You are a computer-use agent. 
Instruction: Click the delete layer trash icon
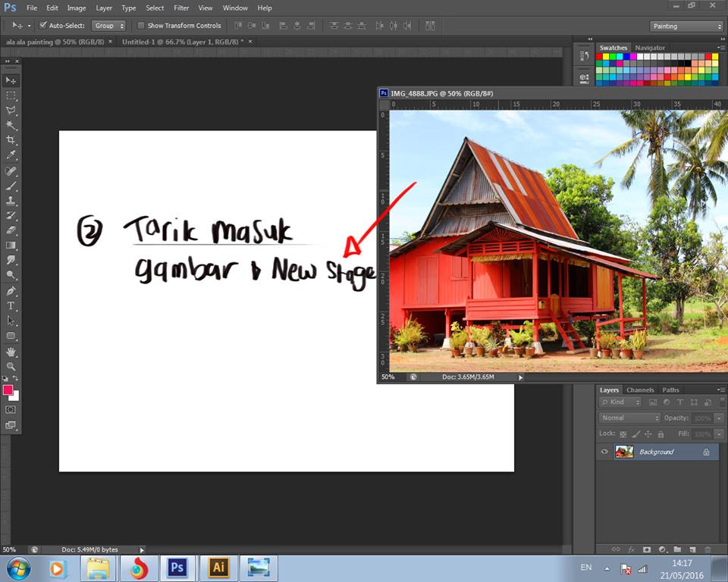(708, 549)
